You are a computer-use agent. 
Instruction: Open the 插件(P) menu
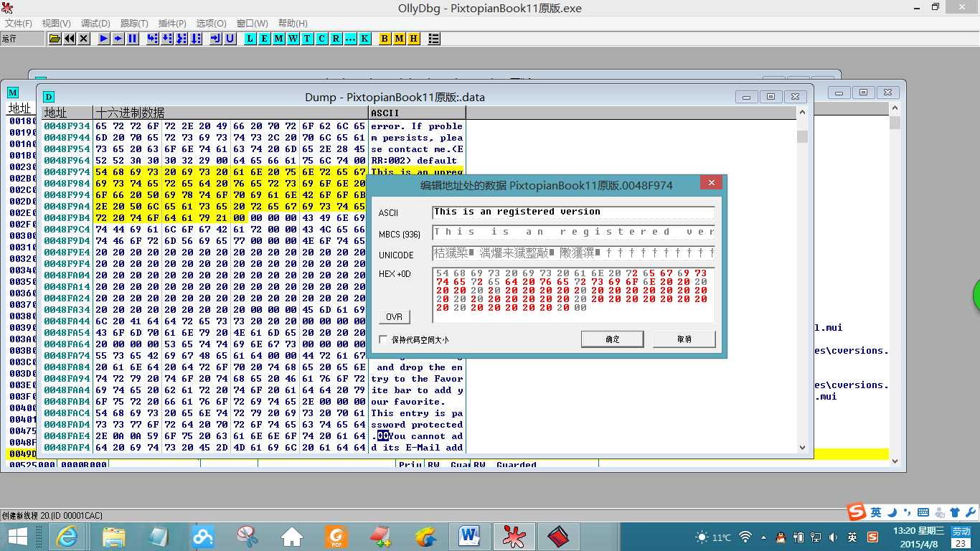click(172, 24)
